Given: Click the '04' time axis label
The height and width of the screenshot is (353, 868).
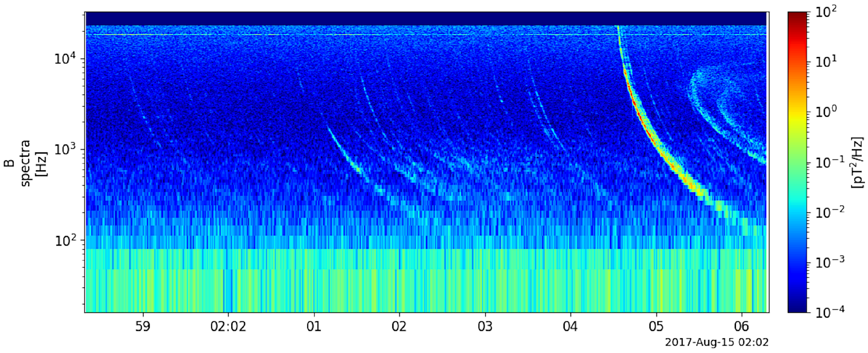Looking at the screenshot, I should pos(570,326).
